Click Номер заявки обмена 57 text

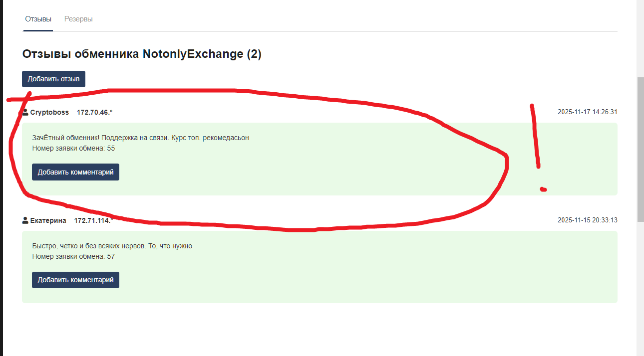tap(73, 256)
